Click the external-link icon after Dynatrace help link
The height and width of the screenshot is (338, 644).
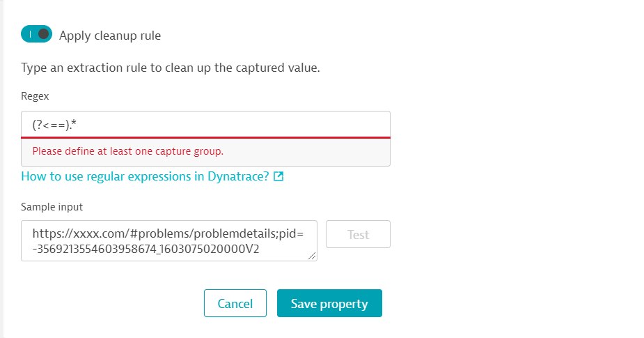point(278,176)
